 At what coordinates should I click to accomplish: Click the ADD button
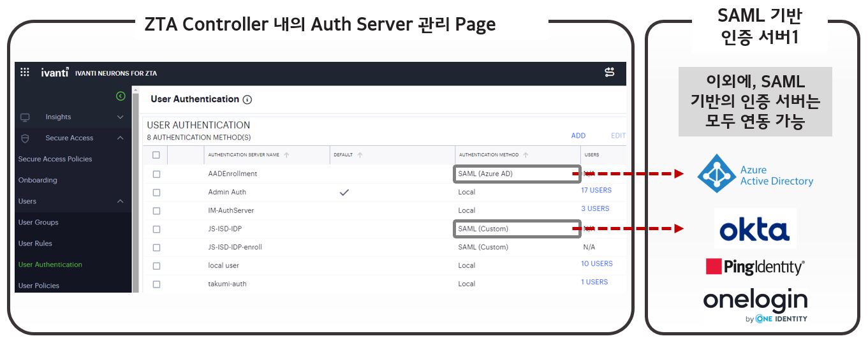pyautogui.click(x=578, y=136)
